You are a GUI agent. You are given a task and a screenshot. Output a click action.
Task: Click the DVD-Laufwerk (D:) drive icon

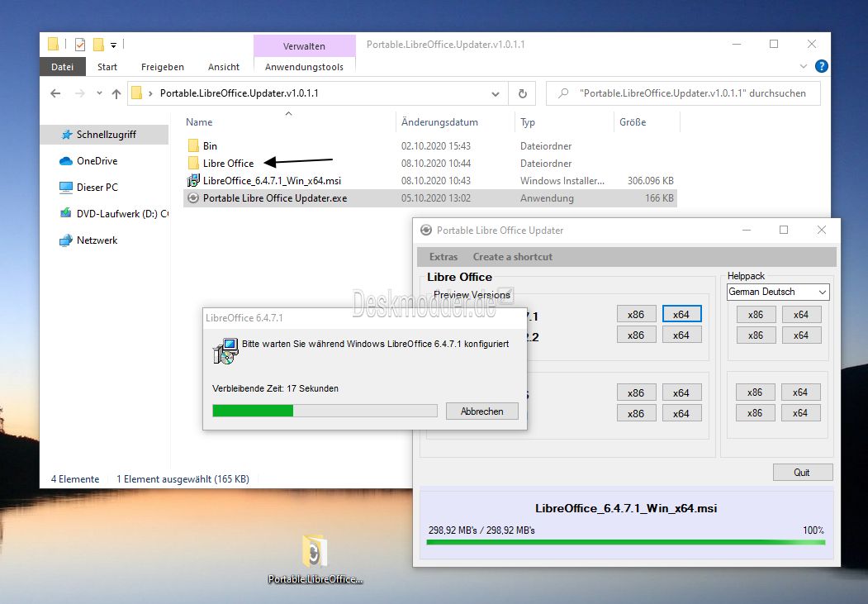coord(66,214)
